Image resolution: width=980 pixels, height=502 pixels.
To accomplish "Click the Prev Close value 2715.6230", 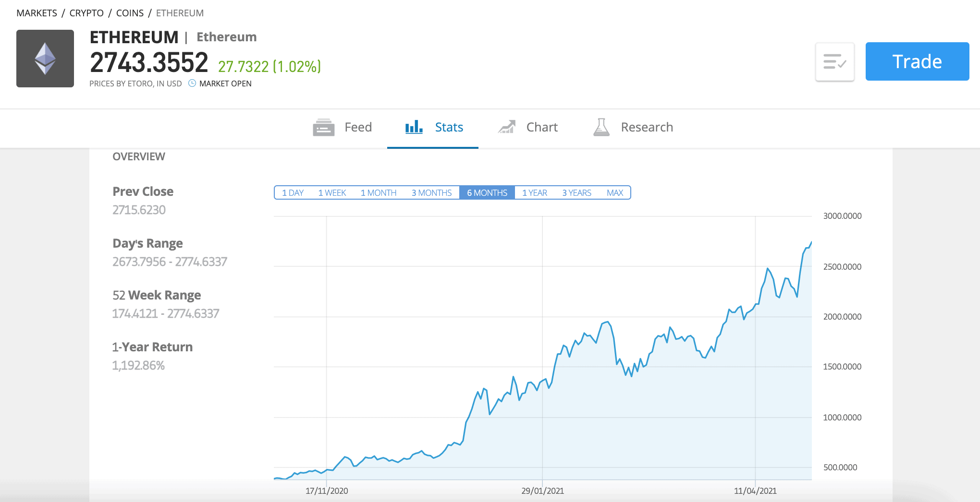I will pos(139,210).
